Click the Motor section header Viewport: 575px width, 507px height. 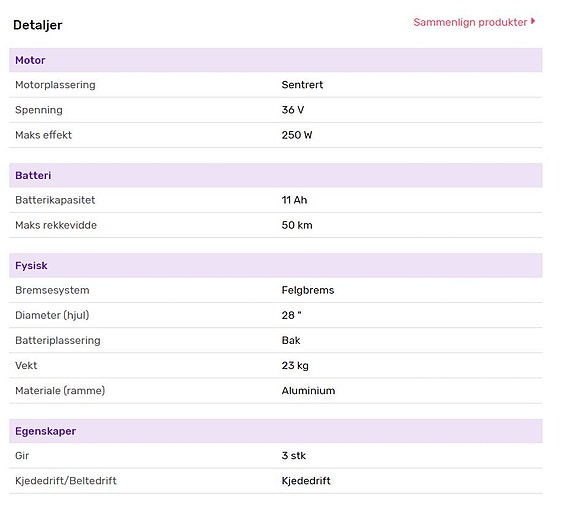(x=276, y=60)
